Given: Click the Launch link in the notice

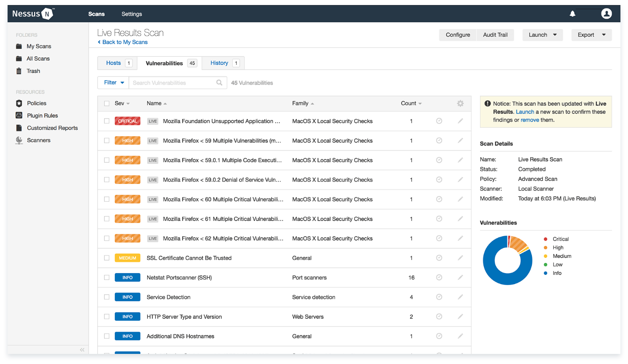Looking at the screenshot, I should [x=525, y=112].
